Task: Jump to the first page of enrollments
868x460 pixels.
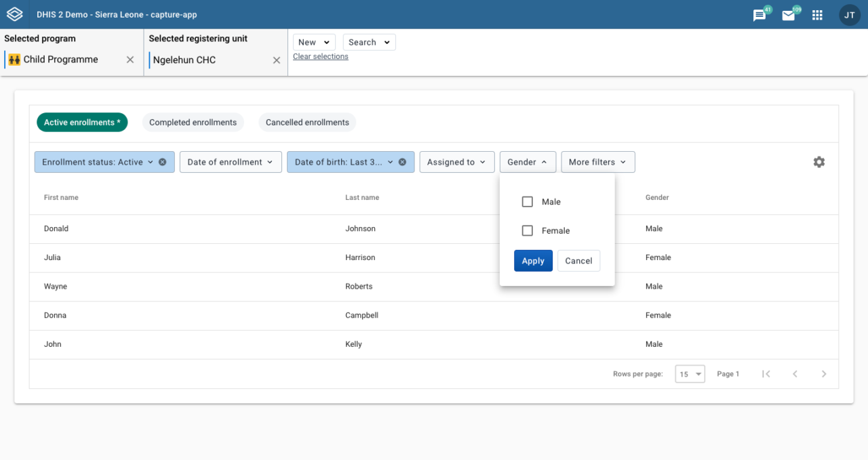Action: point(766,373)
